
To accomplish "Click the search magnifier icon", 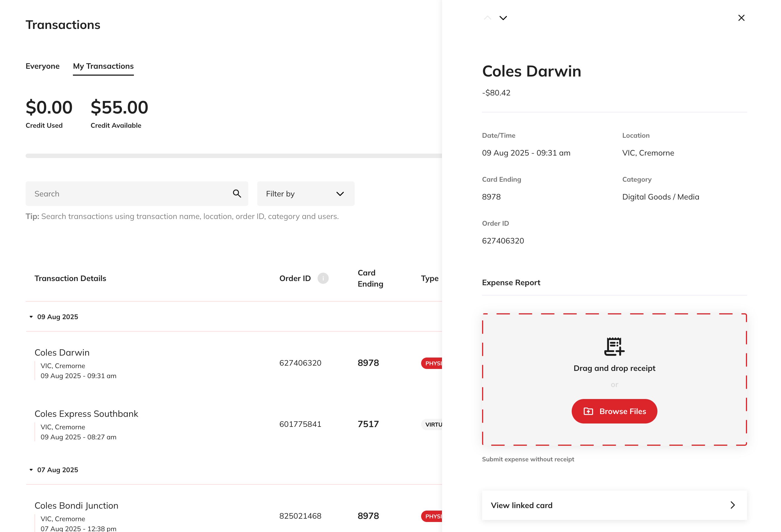I will (x=237, y=194).
